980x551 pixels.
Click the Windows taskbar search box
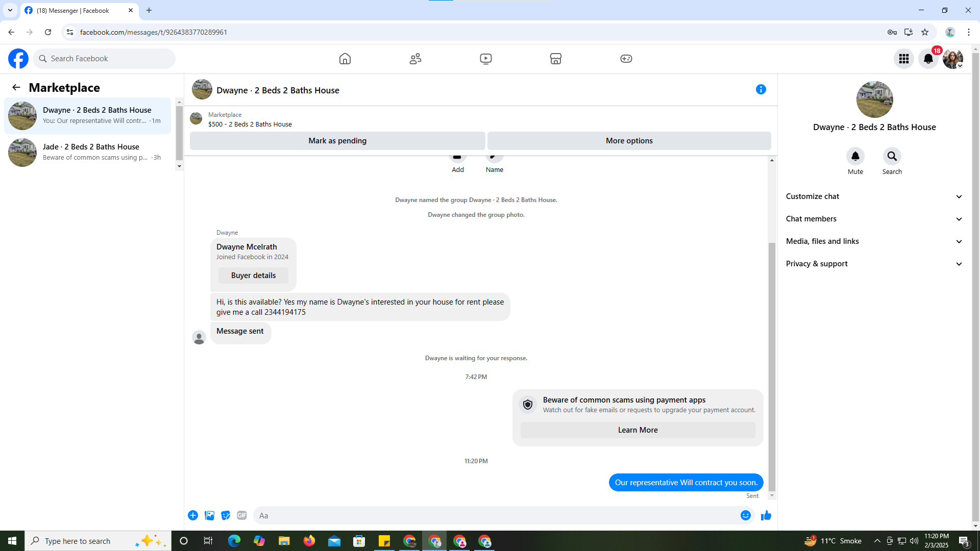click(98, 541)
